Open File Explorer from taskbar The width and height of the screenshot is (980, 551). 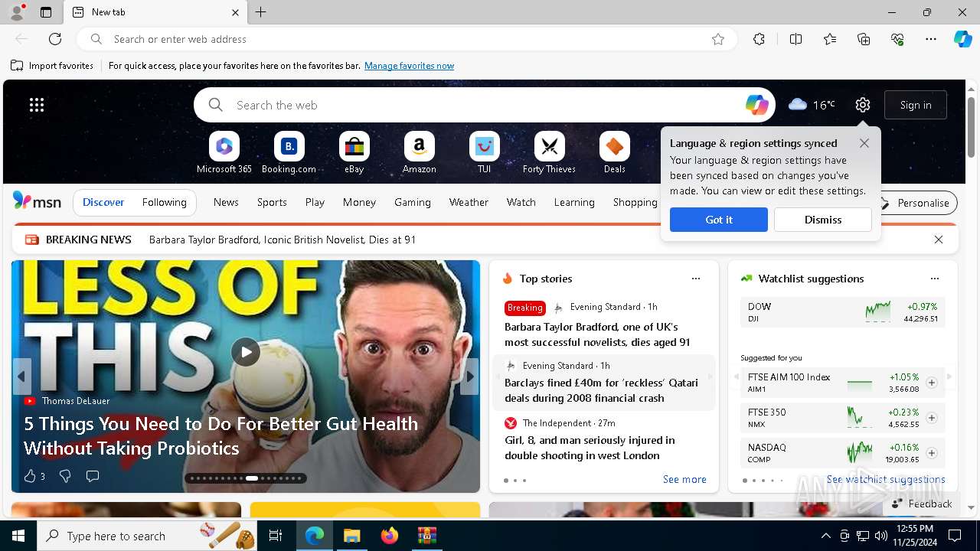point(352,536)
